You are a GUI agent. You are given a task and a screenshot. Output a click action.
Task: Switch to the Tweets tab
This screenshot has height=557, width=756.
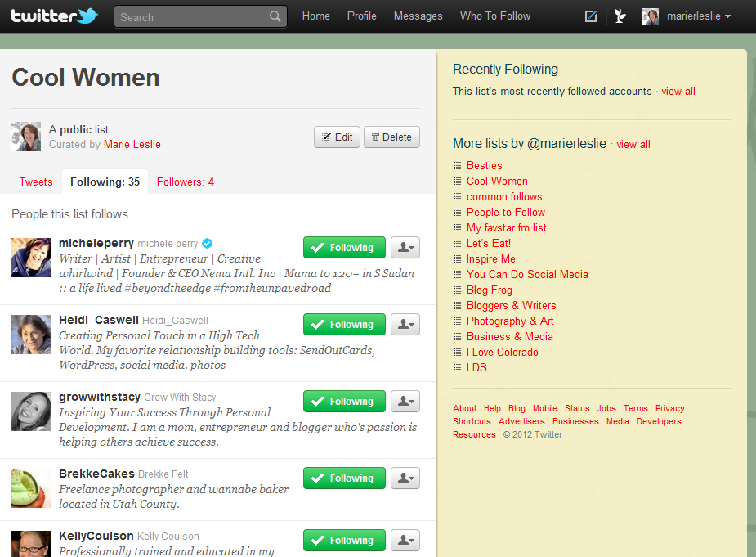36,182
